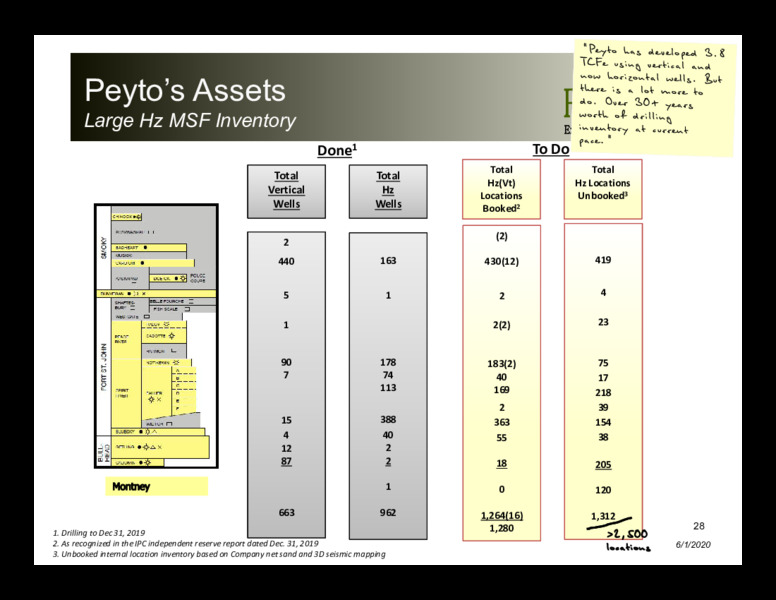The height and width of the screenshot is (600, 776).
Task: Click the "FORT ST. JOHN" chart label
Action: point(104,366)
